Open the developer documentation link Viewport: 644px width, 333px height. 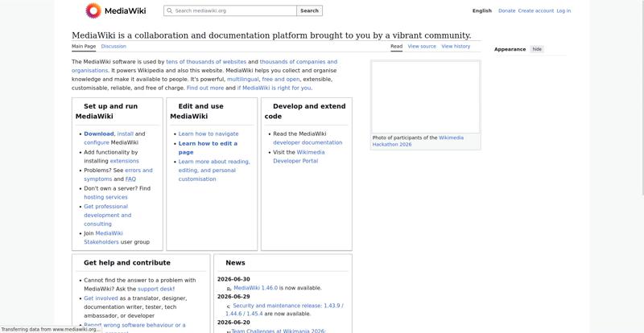tap(308, 142)
